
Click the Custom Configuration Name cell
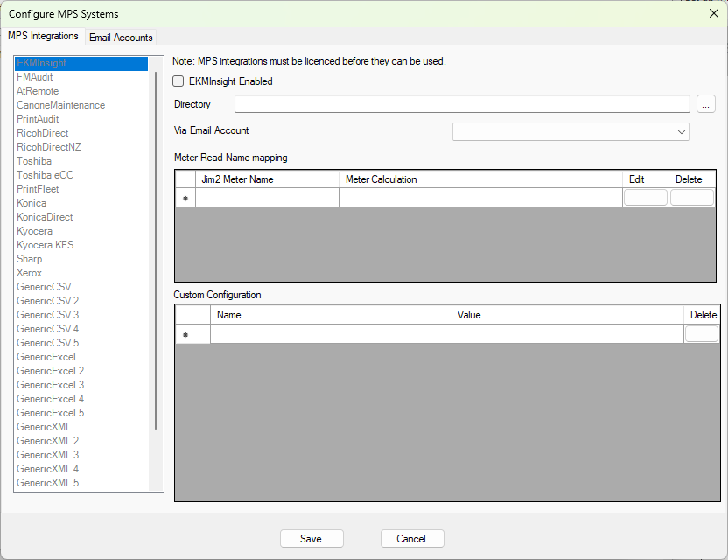330,334
